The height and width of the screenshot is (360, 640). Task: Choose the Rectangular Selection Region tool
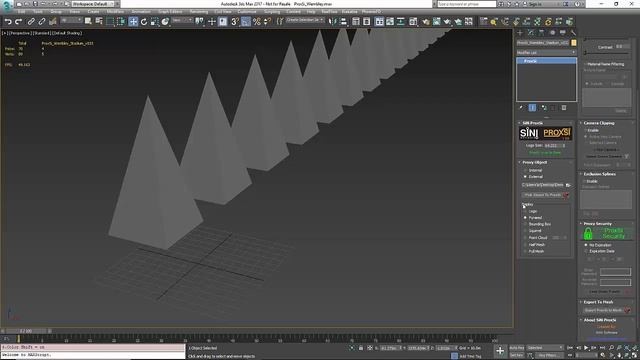point(110,21)
